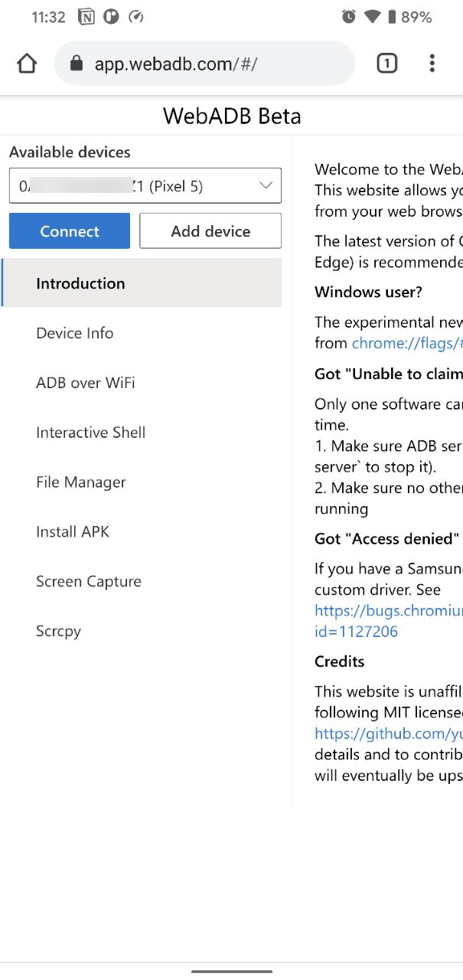This screenshot has width=463, height=980.
Task: Click the Add device button
Action: 210,231
